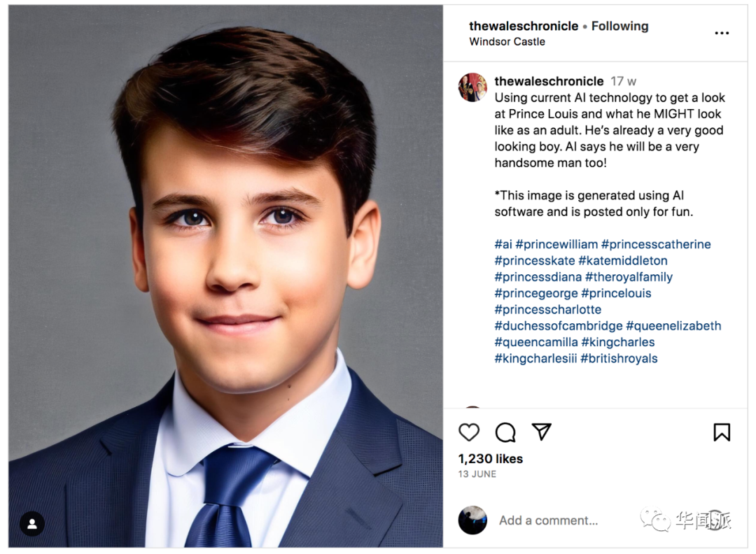This screenshot has width=756, height=554.
Task: Save the post with the bookmark icon
Action: pyautogui.click(x=722, y=432)
